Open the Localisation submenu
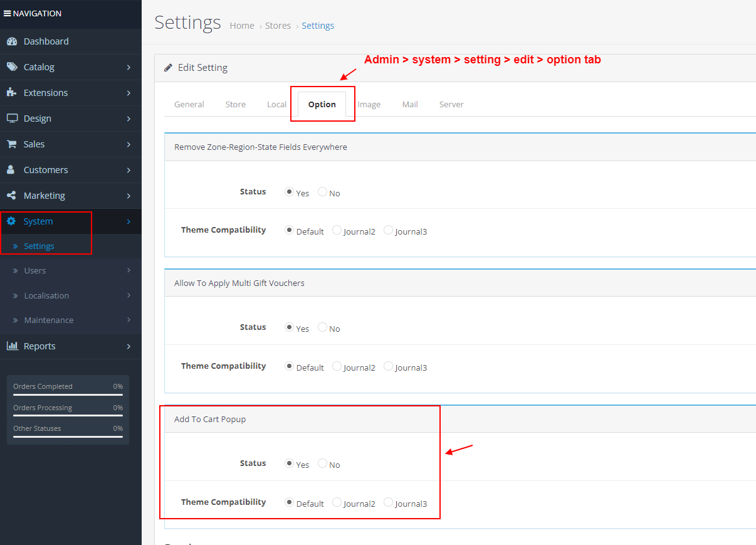Viewport: 756px width, 545px height. (48, 295)
